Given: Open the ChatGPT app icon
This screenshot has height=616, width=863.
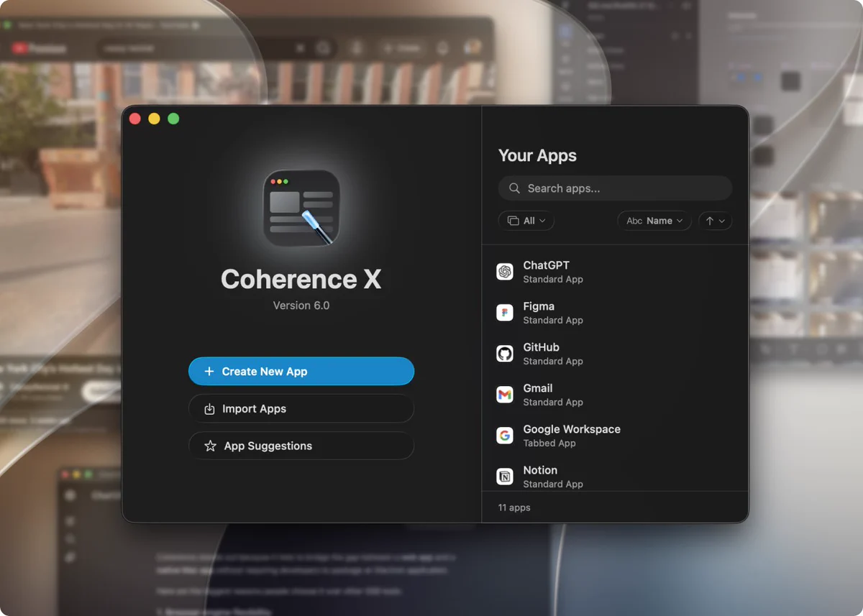Looking at the screenshot, I should tap(505, 272).
